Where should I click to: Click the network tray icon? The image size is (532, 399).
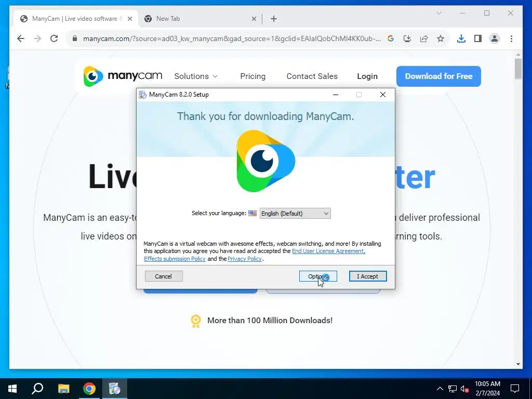(x=453, y=389)
